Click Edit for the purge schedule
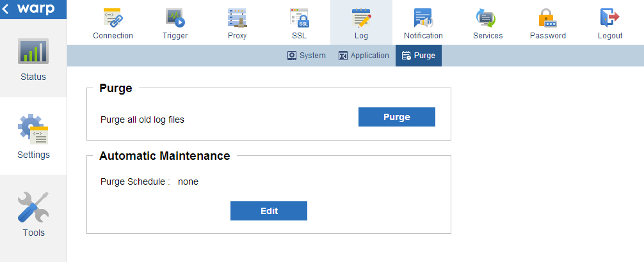 click(269, 211)
